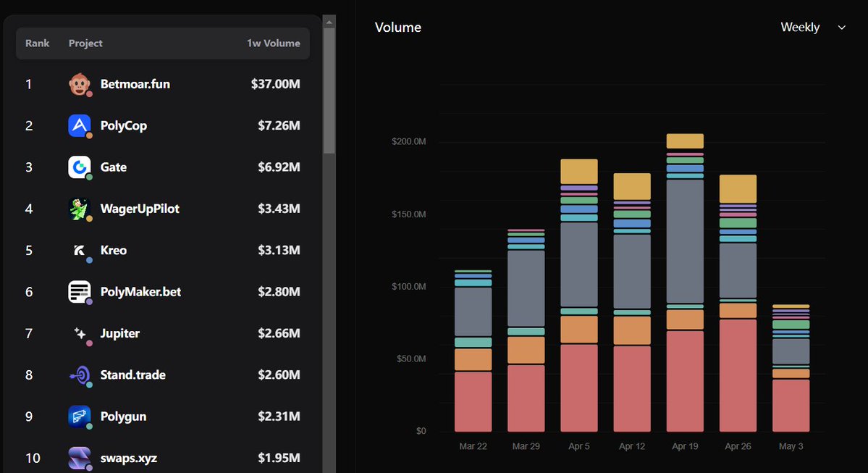Screen dimensions: 868x473
Task: Sort by the Rank column header
Action: pyautogui.click(x=37, y=43)
